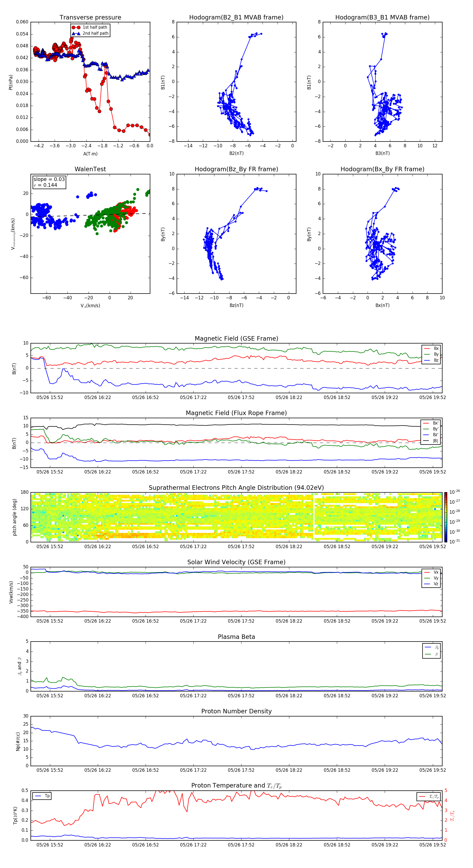The image size is (473, 868).
Task: Click the dashed fit line in WalenTest plot
Action: (x=90, y=215)
